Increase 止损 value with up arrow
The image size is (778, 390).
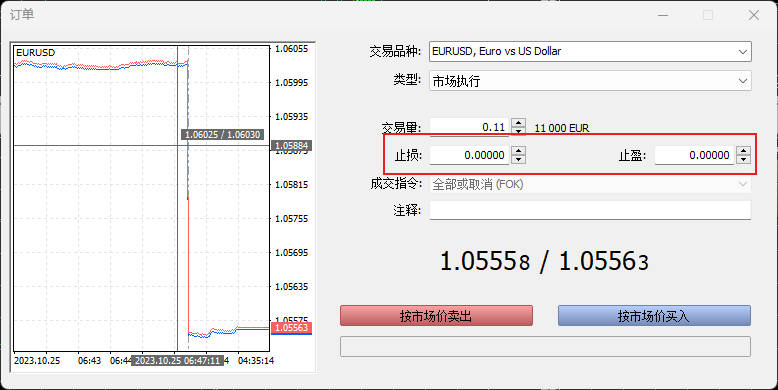coord(519,151)
